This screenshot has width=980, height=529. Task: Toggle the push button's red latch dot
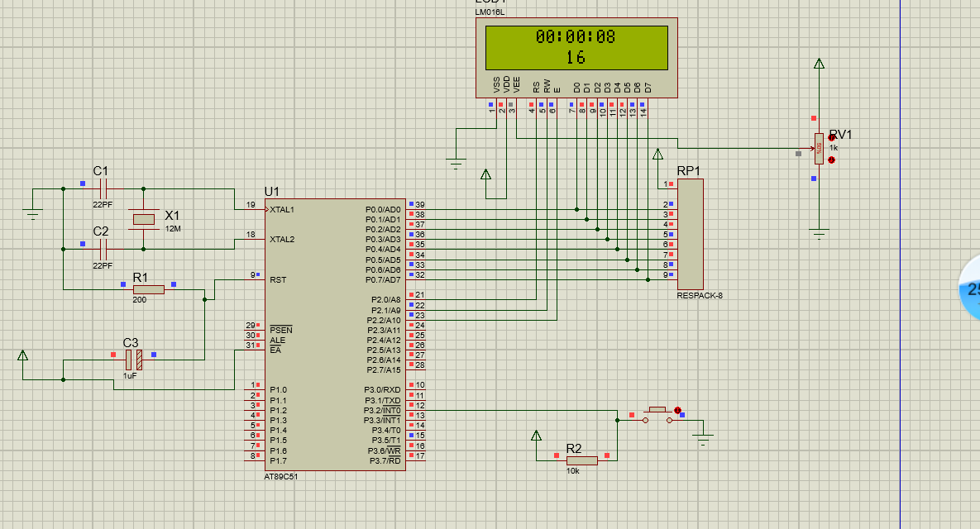[678, 410]
